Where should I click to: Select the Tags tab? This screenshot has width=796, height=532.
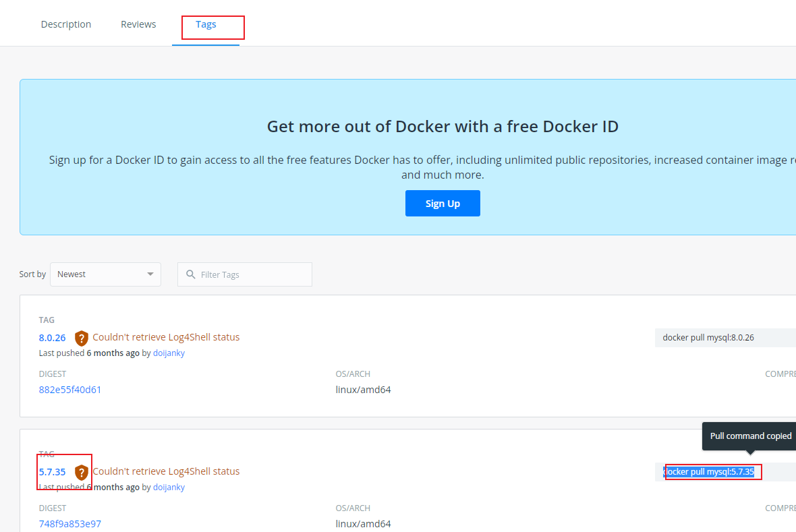click(x=206, y=24)
